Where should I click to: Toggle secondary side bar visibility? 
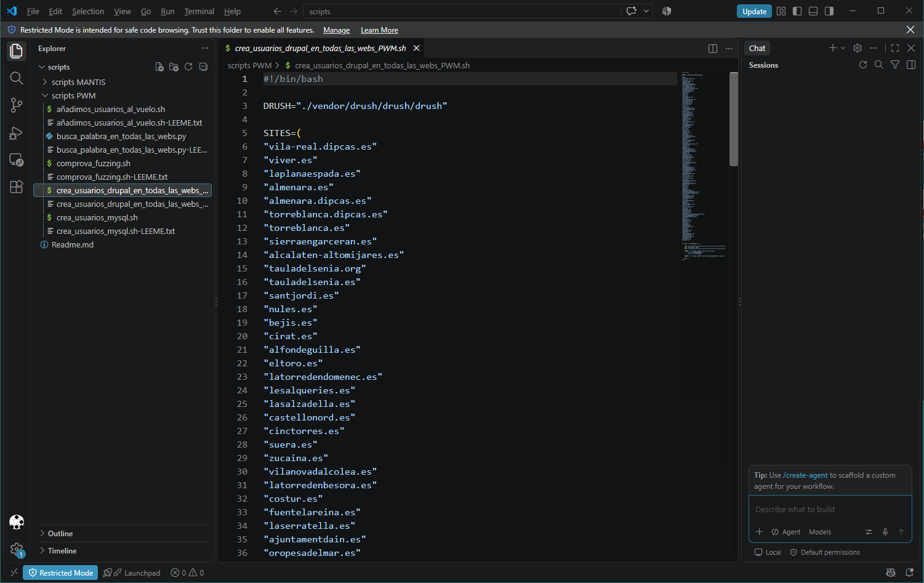(829, 11)
